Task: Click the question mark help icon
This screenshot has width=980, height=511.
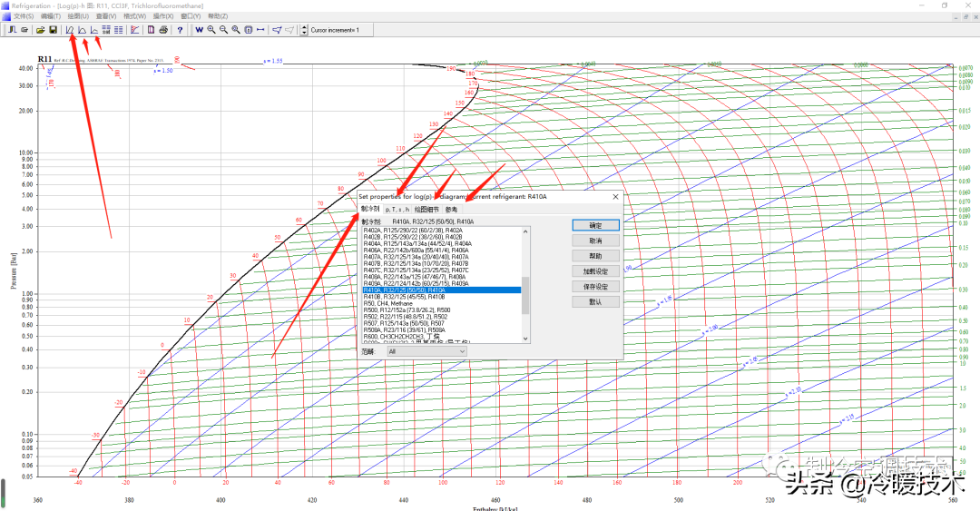Action: point(181,30)
